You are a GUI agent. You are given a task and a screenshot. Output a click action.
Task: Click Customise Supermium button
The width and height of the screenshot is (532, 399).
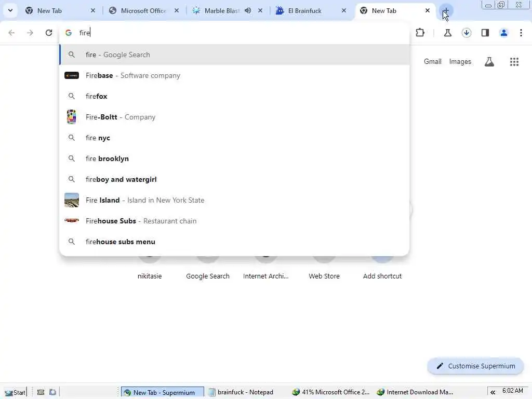476,366
